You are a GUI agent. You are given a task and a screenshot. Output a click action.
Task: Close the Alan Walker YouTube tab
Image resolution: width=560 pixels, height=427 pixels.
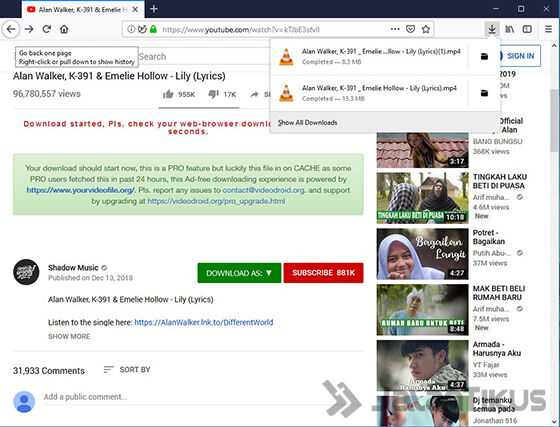point(135,10)
